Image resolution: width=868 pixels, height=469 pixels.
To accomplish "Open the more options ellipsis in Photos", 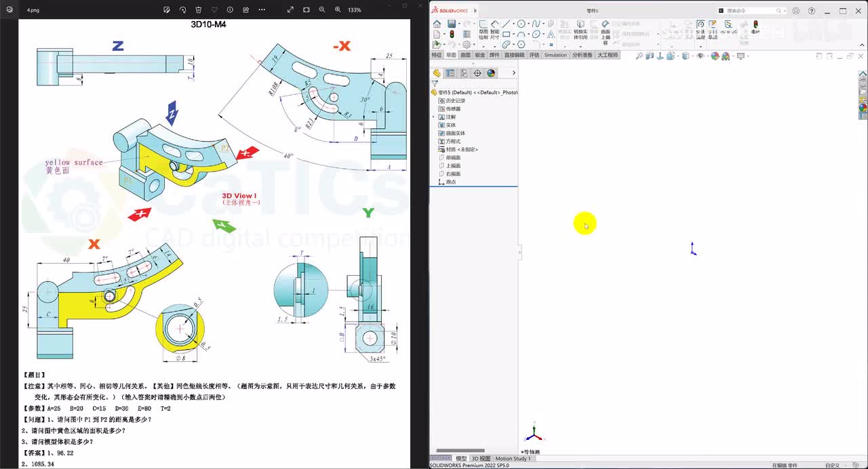I will [262, 10].
